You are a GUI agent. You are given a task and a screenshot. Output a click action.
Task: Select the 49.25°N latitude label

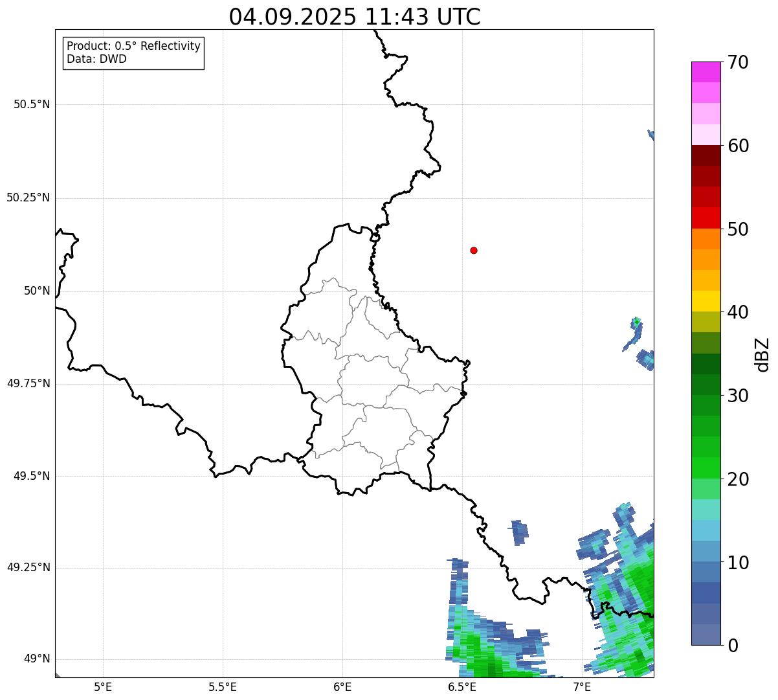click(x=28, y=567)
